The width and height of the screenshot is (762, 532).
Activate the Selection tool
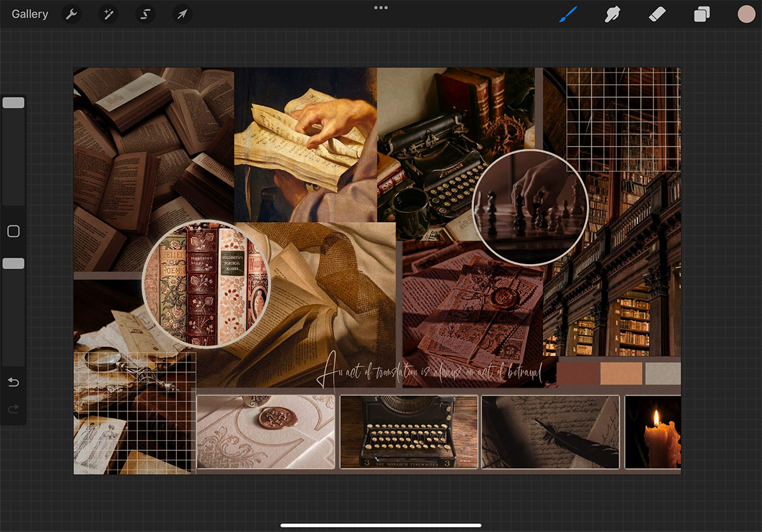(x=146, y=14)
